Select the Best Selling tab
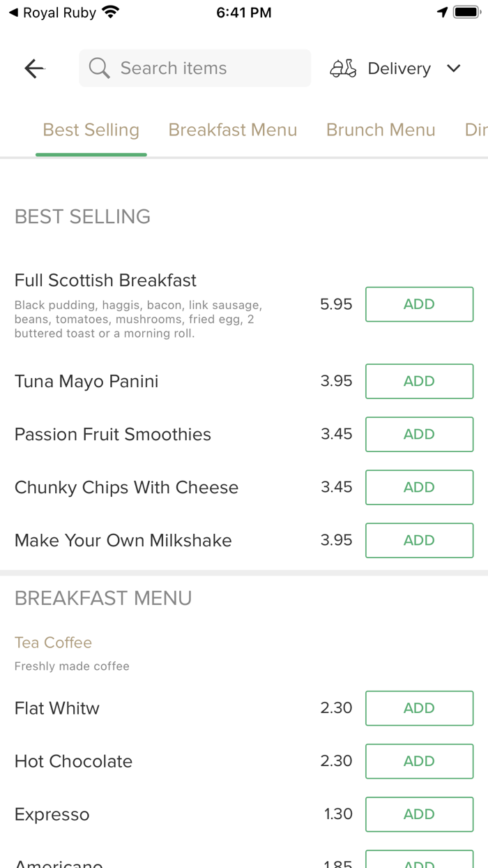This screenshot has height=868, width=488. [x=91, y=130]
